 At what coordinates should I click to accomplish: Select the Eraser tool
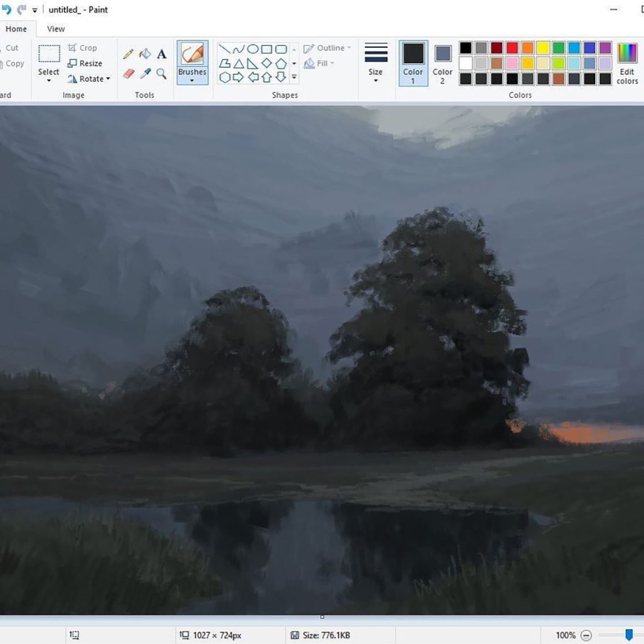(x=128, y=74)
